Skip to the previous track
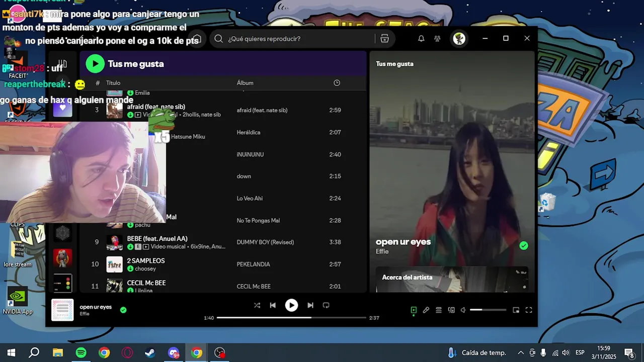The height and width of the screenshot is (362, 644). [273, 305]
